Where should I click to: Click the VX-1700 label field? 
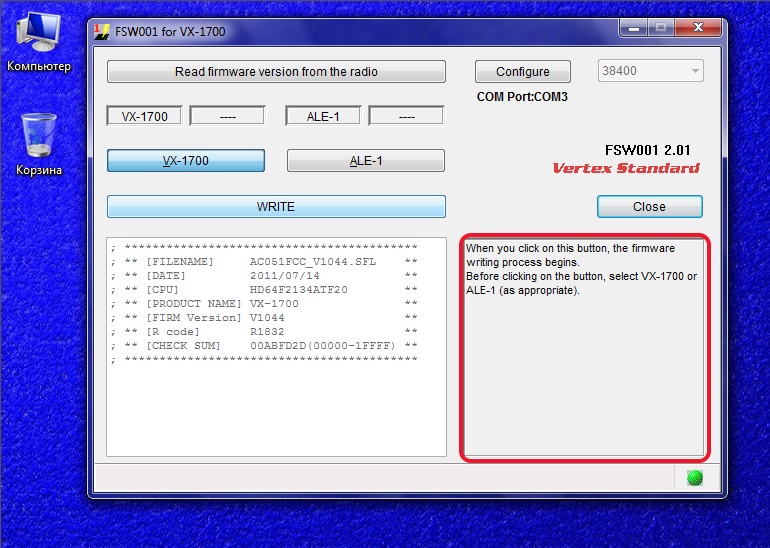[144, 116]
